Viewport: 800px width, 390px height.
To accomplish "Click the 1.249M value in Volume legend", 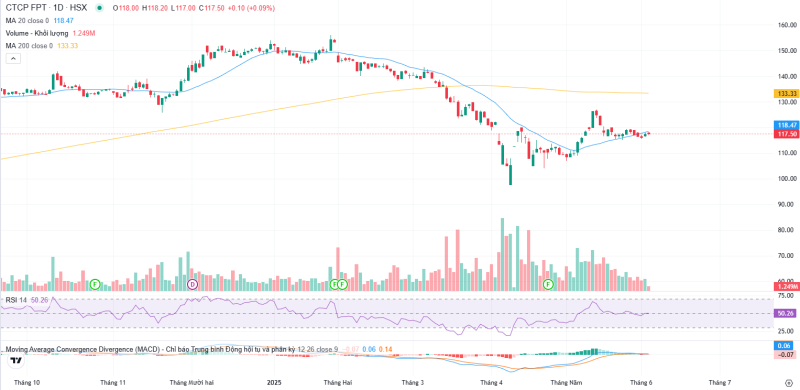I will point(84,33).
